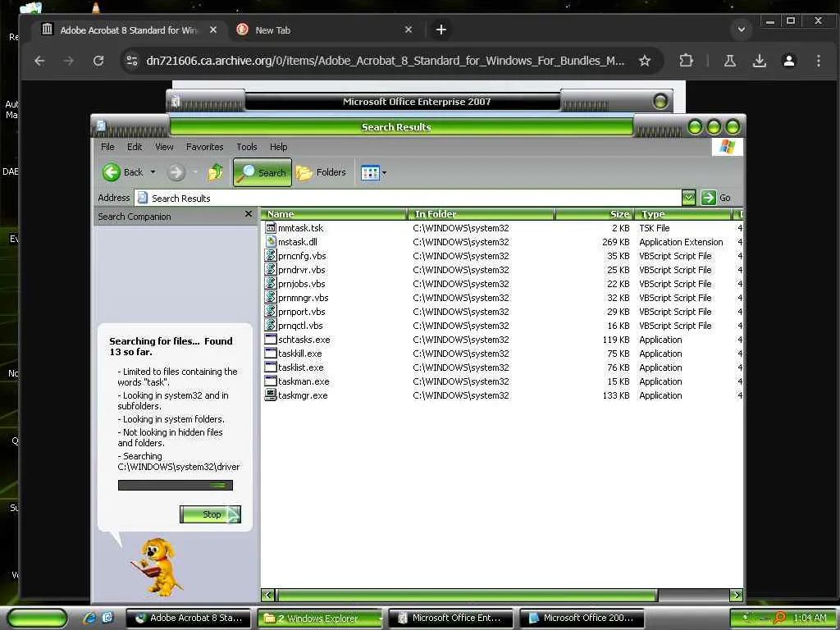840x630 pixels.
Task: Click the Go arrow button
Action: (x=708, y=198)
